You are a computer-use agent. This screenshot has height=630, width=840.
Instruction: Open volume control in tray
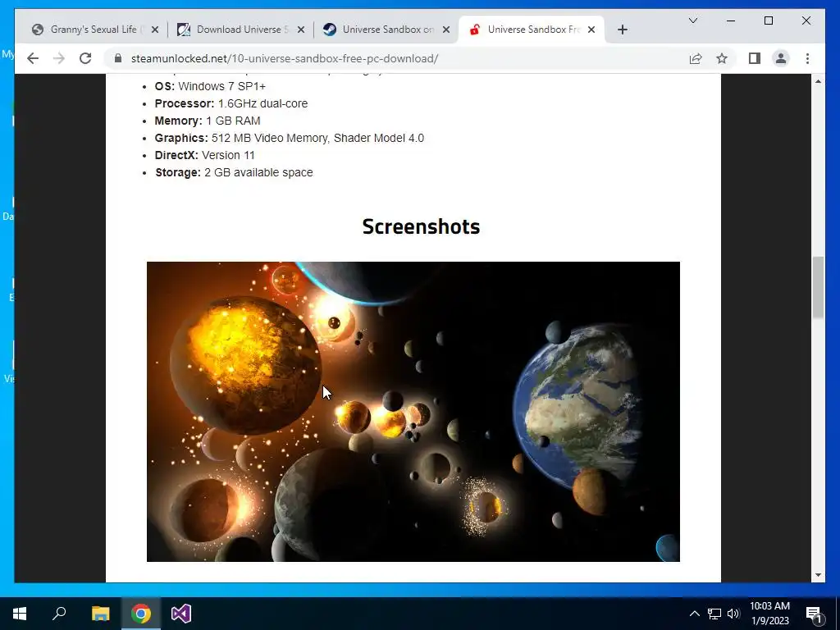(x=733, y=614)
